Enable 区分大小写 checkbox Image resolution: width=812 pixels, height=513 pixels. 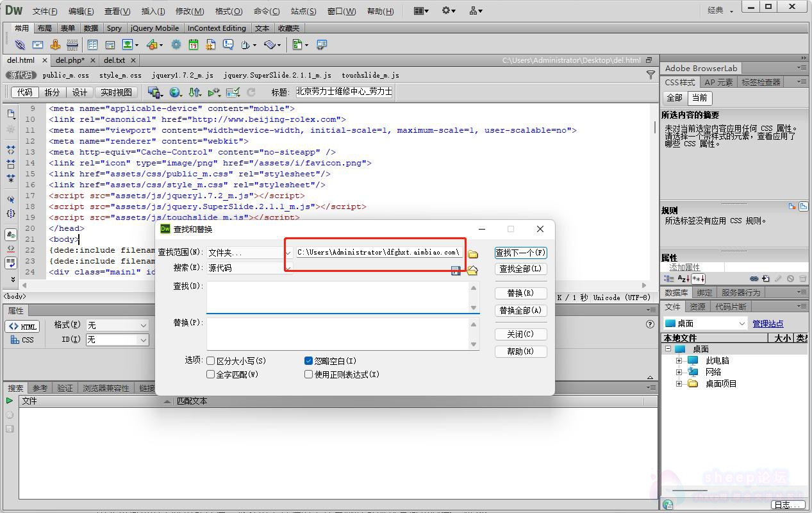[210, 361]
